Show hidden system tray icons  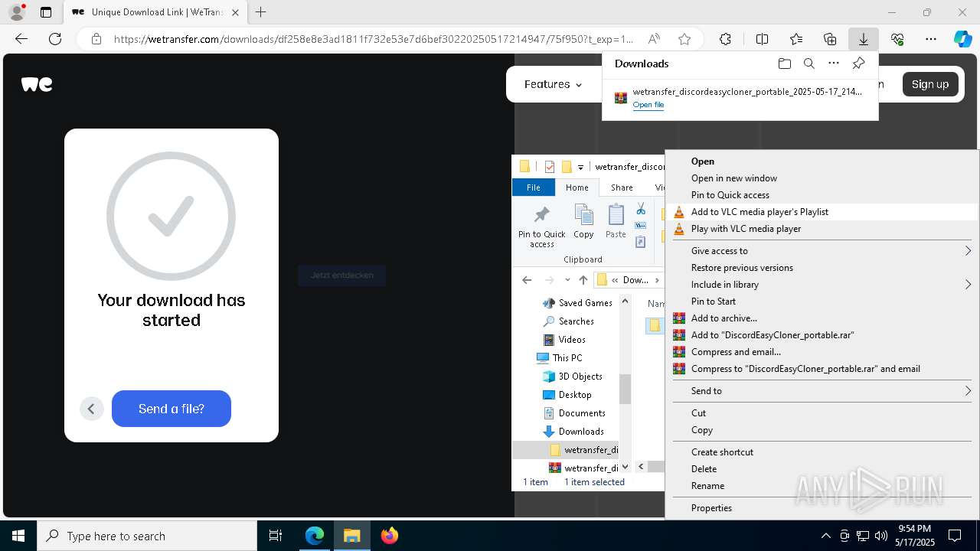coord(825,536)
